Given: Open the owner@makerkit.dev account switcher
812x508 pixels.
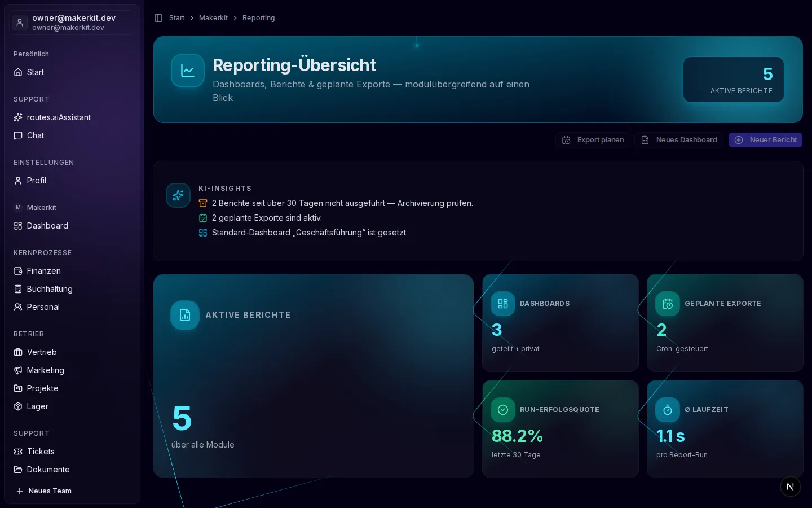Looking at the screenshot, I should click(72, 23).
